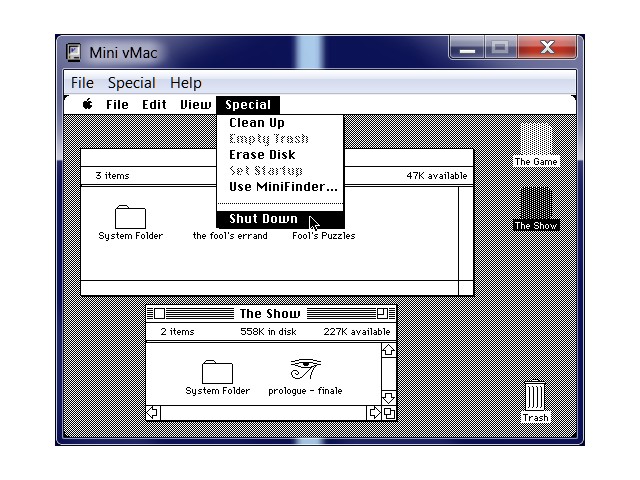Close the open Mac Special menu title
This screenshot has height=480, width=640.
248,105
